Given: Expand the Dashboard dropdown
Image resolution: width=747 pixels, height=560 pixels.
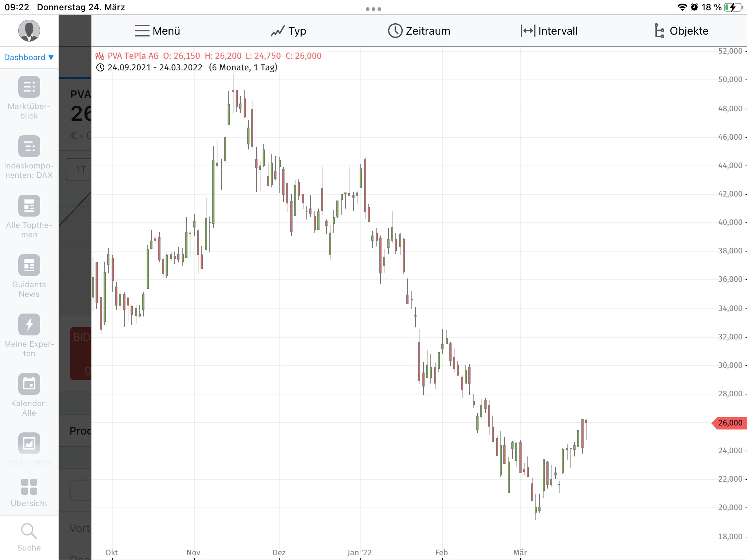Looking at the screenshot, I should [29, 58].
